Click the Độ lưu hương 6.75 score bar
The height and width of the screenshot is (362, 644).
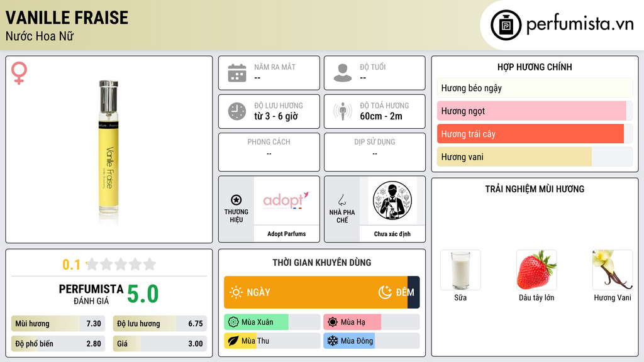click(x=160, y=324)
